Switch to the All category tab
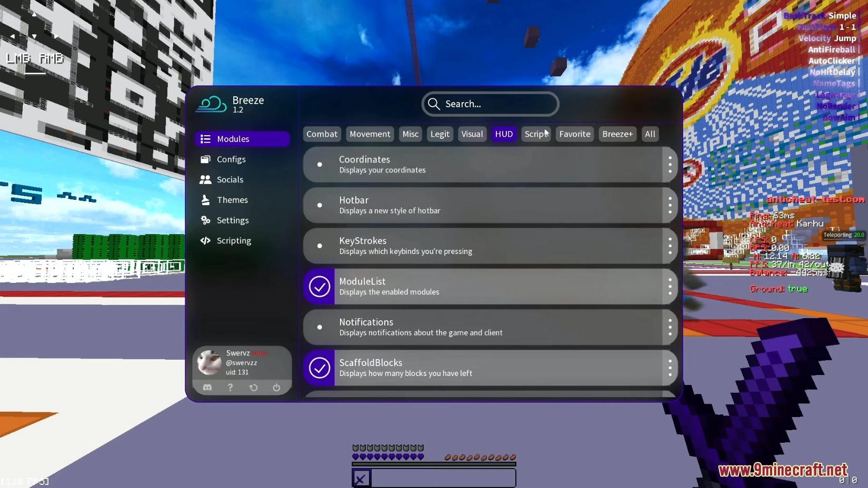Viewport: 868px width, 488px height. coord(650,134)
